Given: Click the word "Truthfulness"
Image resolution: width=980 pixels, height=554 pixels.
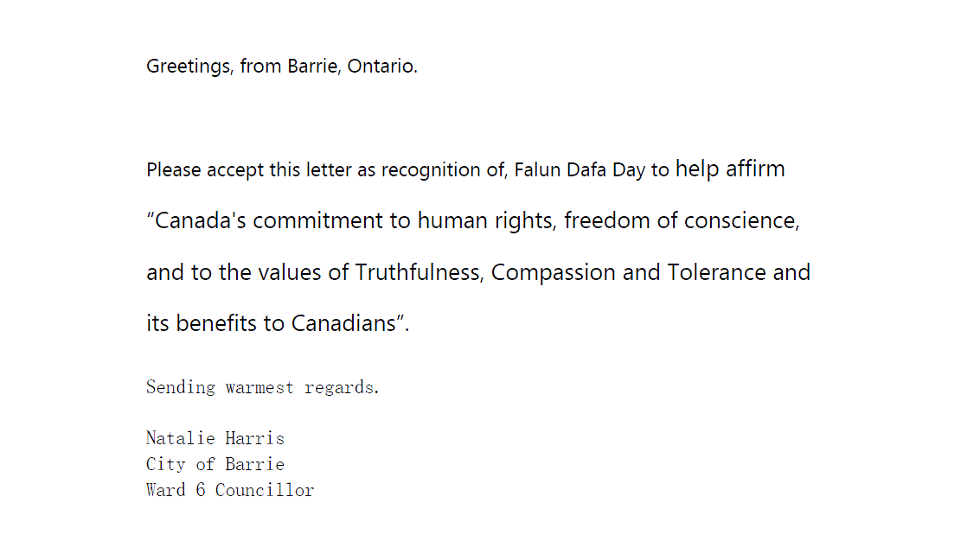Looking at the screenshot, I should click(420, 272).
